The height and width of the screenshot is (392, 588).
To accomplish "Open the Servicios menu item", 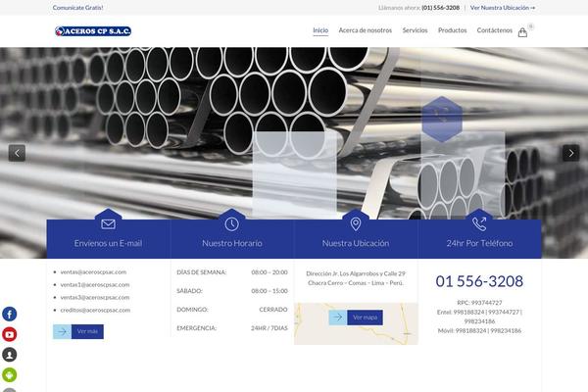I will [x=416, y=30].
